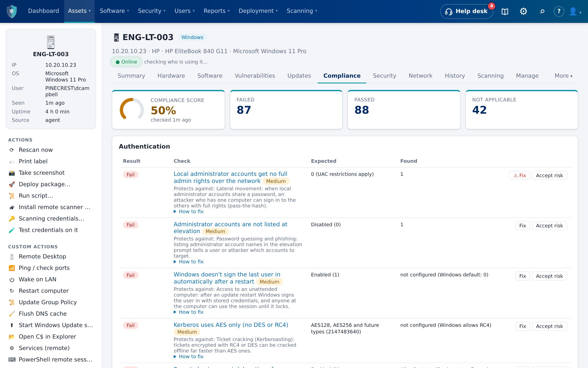Expand How to fix for Kerberos AES check

click(189, 357)
